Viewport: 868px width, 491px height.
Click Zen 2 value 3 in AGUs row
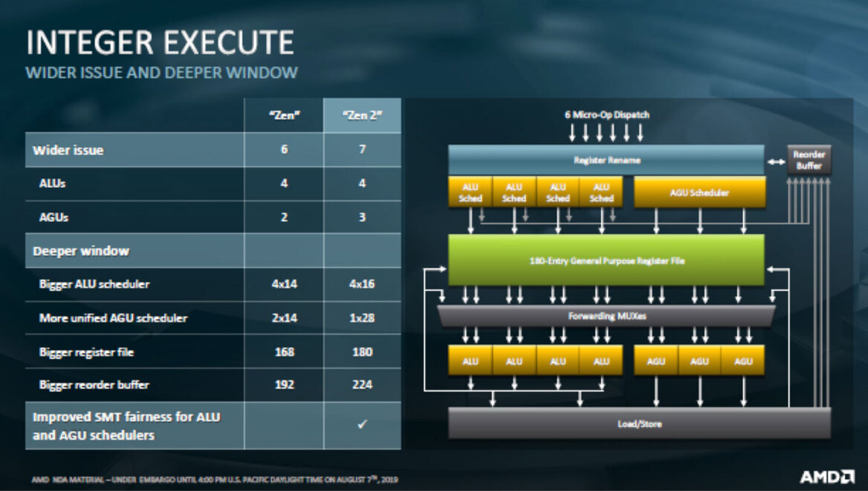[362, 217]
